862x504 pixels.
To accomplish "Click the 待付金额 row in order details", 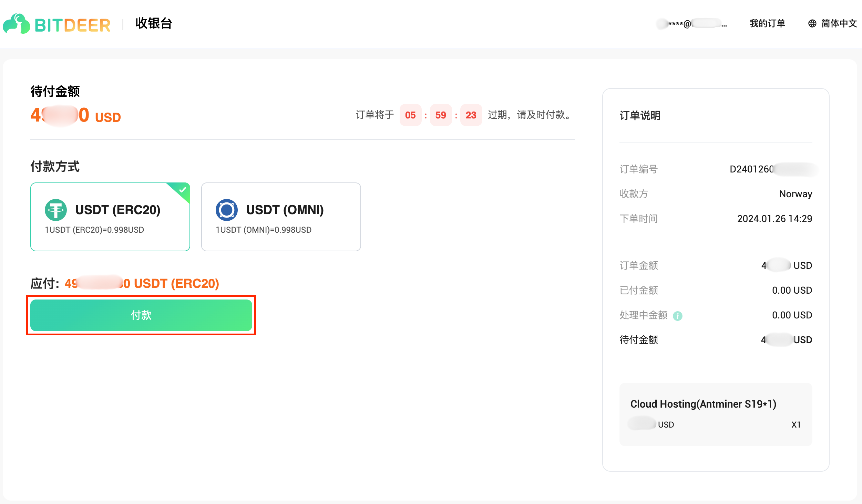I will tap(716, 340).
